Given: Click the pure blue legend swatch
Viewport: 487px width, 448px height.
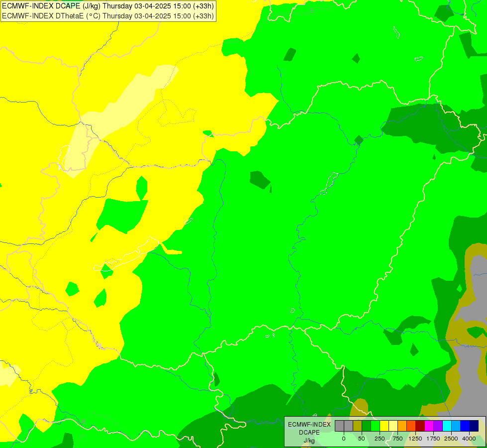Looking at the screenshot, I should click(x=465, y=426).
